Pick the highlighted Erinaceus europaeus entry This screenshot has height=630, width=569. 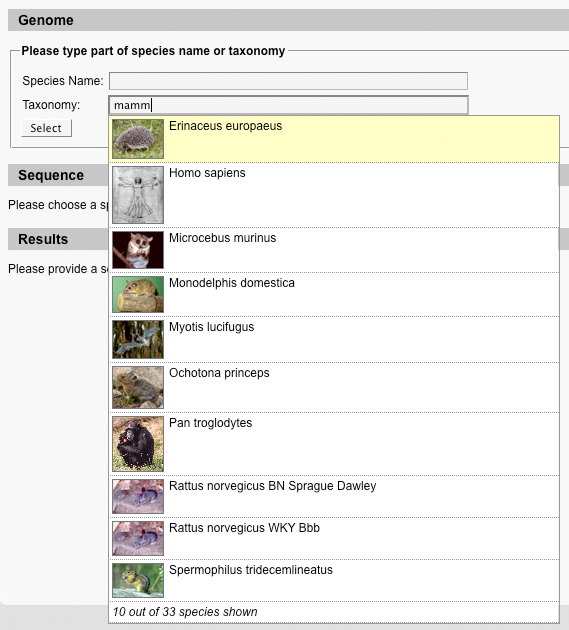coord(334,139)
